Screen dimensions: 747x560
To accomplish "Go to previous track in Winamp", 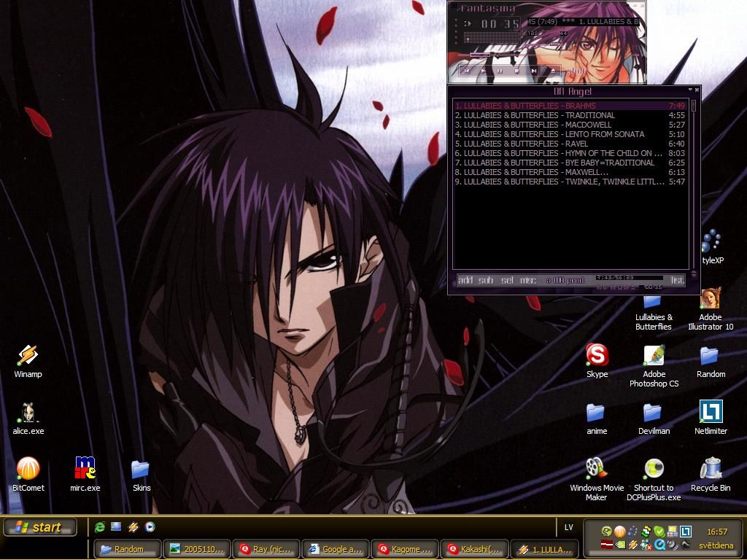I will pos(467,71).
